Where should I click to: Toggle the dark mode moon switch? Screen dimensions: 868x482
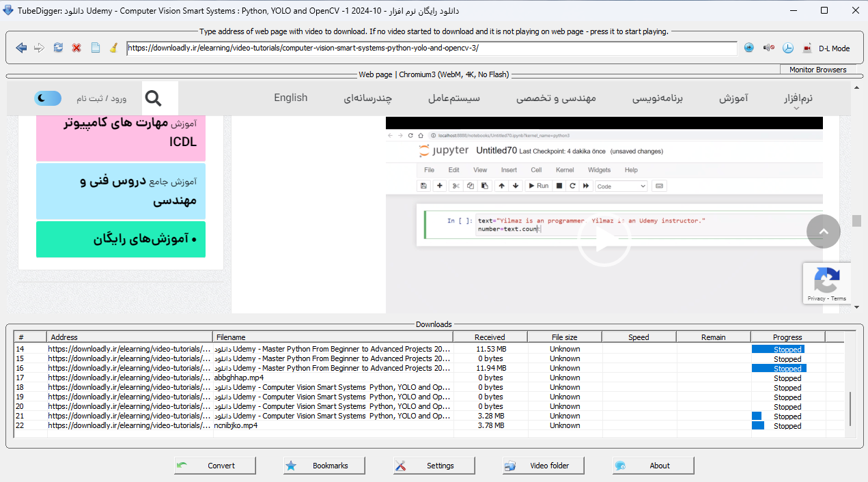[48, 98]
